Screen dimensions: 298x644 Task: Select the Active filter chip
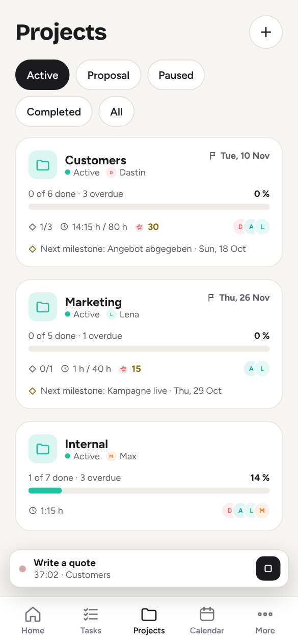(42, 75)
